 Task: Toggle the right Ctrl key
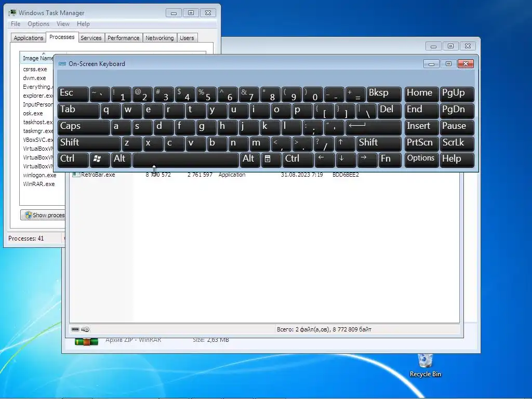(298, 160)
